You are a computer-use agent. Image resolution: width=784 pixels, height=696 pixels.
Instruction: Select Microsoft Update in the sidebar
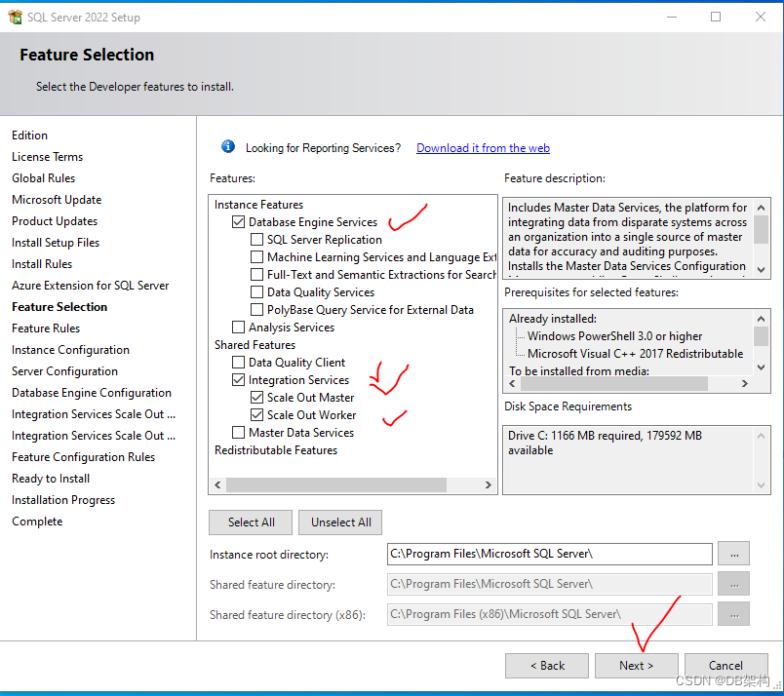[x=57, y=200]
